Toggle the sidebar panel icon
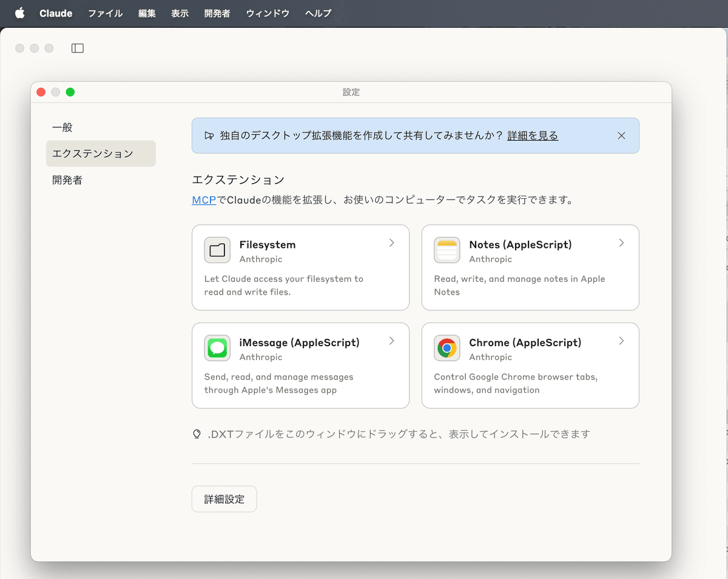The height and width of the screenshot is (579, 728). pyautogui.click(x=78, y=48)
